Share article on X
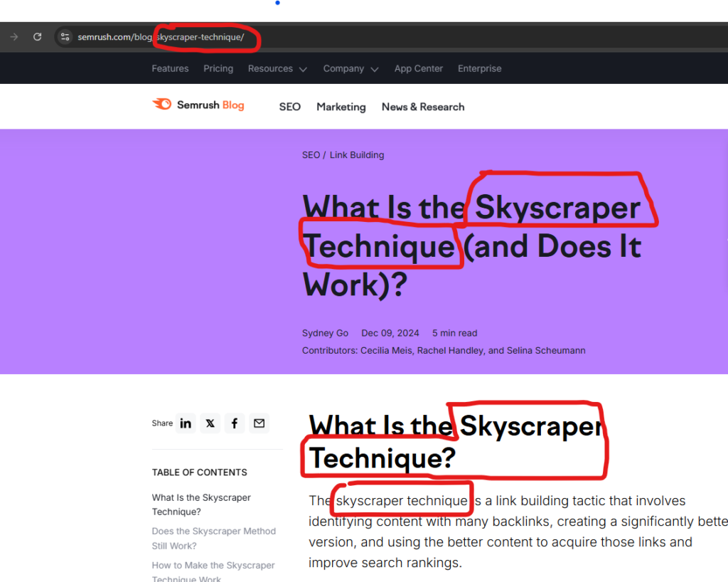This screenshot has height=582, width=728. pyautogui.click(x=210, y=423)
